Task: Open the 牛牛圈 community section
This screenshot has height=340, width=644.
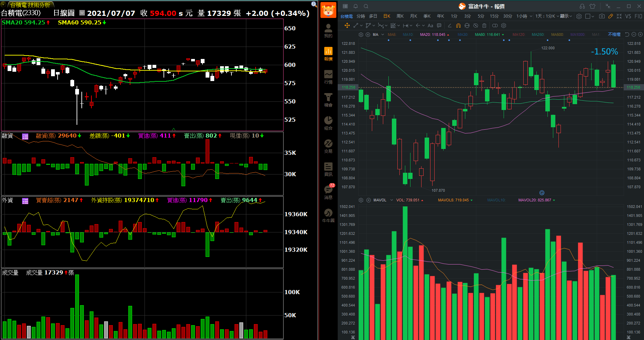Action: click(x=328, y=216)
